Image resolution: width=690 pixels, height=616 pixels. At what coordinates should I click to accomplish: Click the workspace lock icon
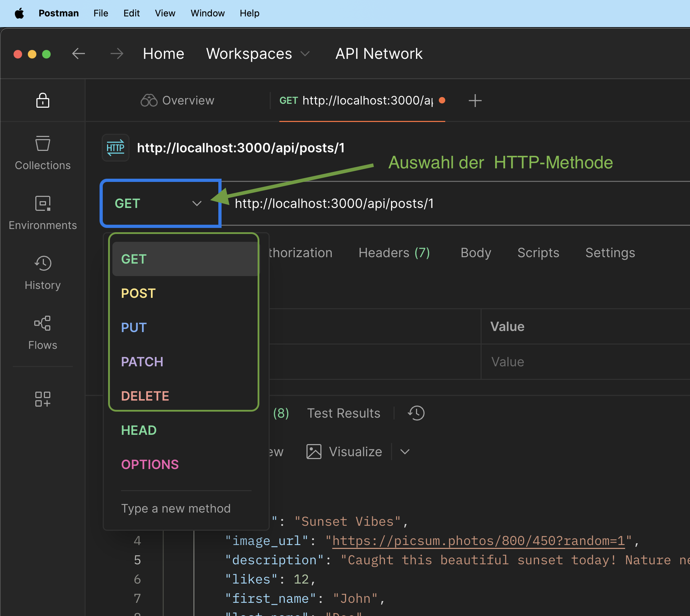pos(42,100)
